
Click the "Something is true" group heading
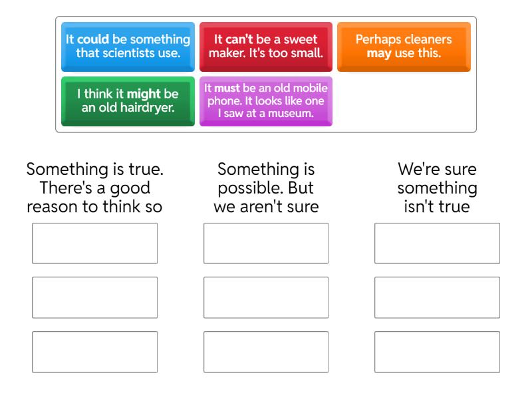pos(94,188)
